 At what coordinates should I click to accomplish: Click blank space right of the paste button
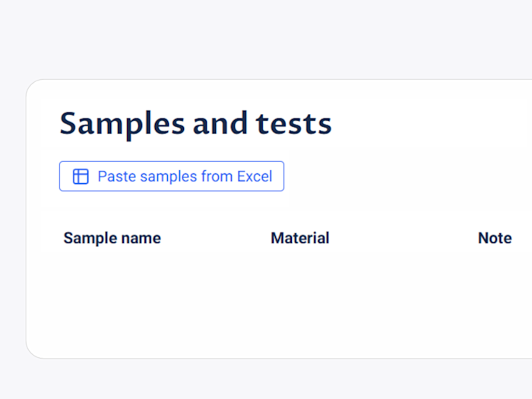(403, 176)
